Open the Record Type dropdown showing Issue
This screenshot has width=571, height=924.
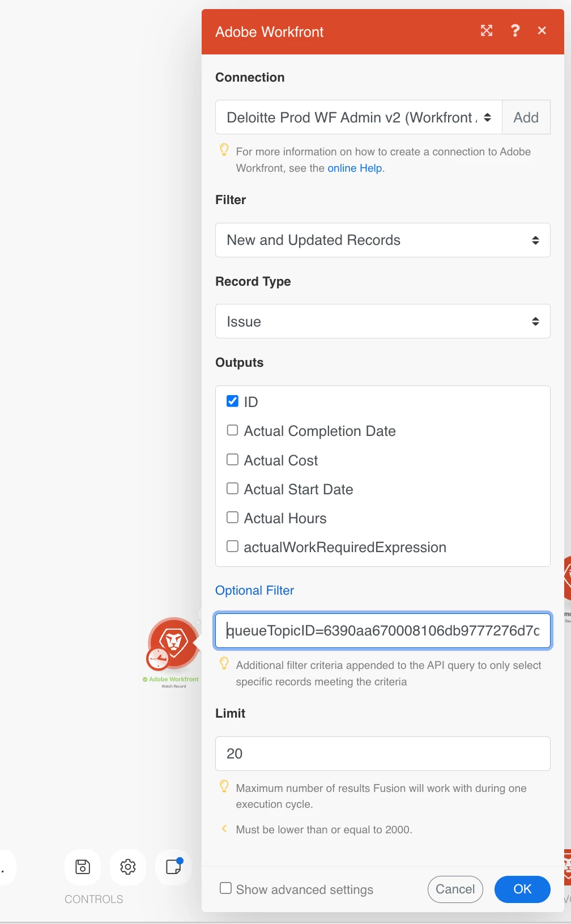383,321
